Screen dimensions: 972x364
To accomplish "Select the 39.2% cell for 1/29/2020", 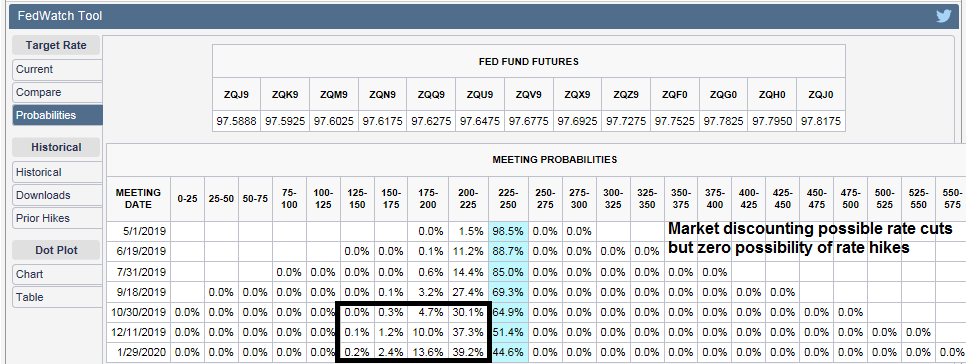I will coord(469,352).
